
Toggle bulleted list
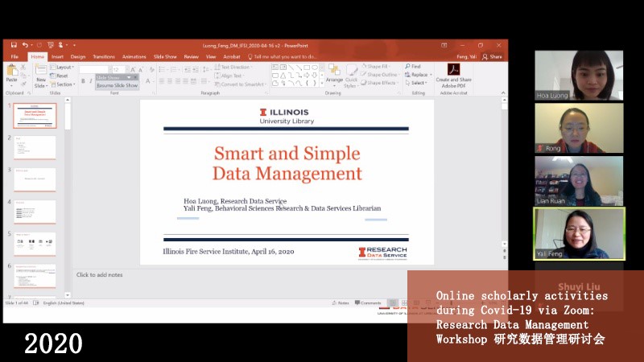pyautogui.click(x=163, y=70)
